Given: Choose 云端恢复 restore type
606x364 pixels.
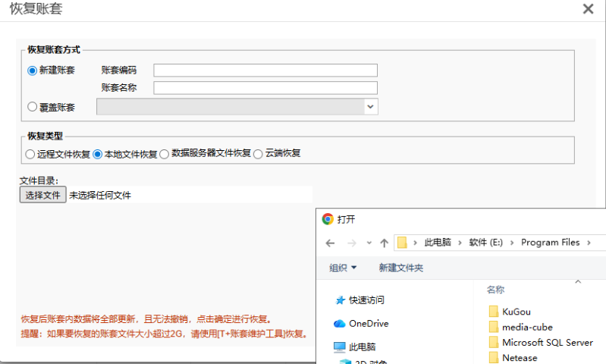Looking at the screenshot, I should click(x=258, y=154).
